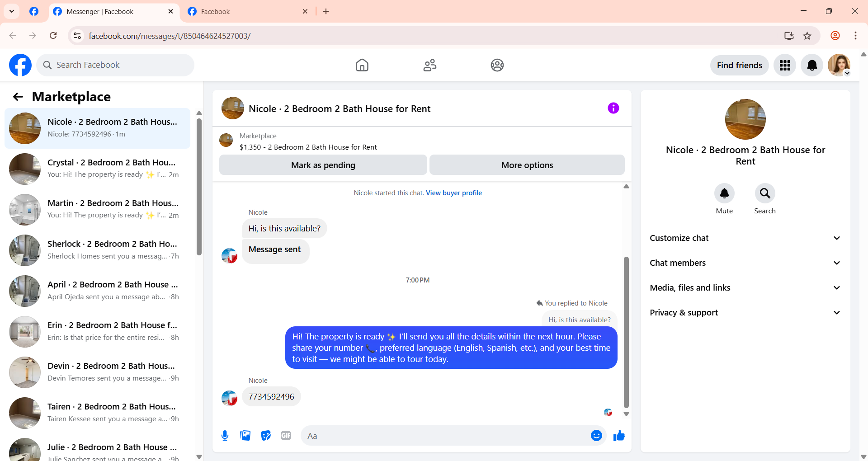
Task: Open Chrome three-dot menu
Action: click(x=855, y=36)
